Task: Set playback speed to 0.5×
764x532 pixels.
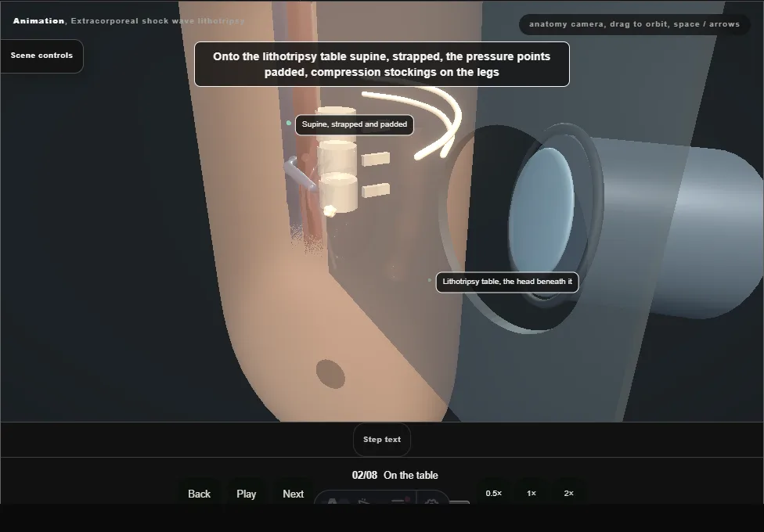Action: [494, 494]
